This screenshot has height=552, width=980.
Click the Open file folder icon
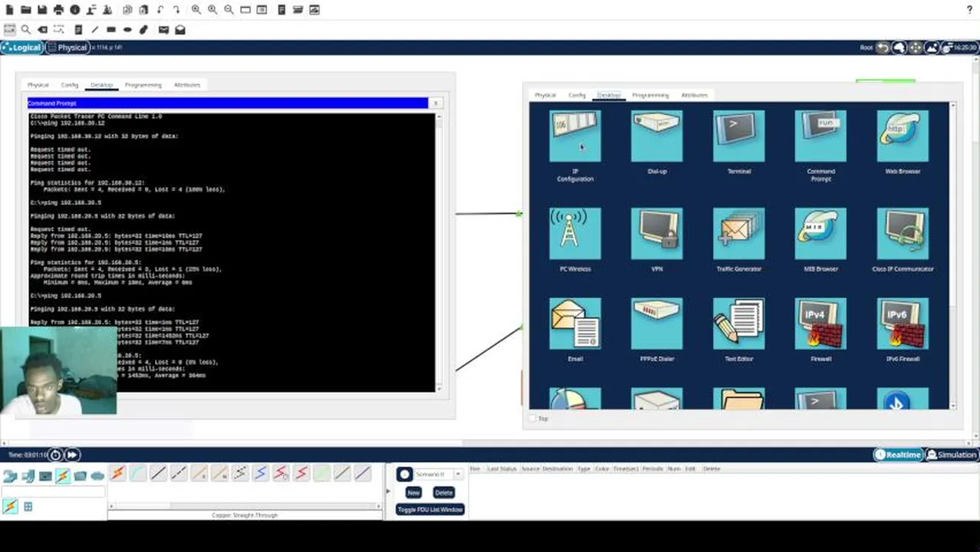(x=25, y=10)
